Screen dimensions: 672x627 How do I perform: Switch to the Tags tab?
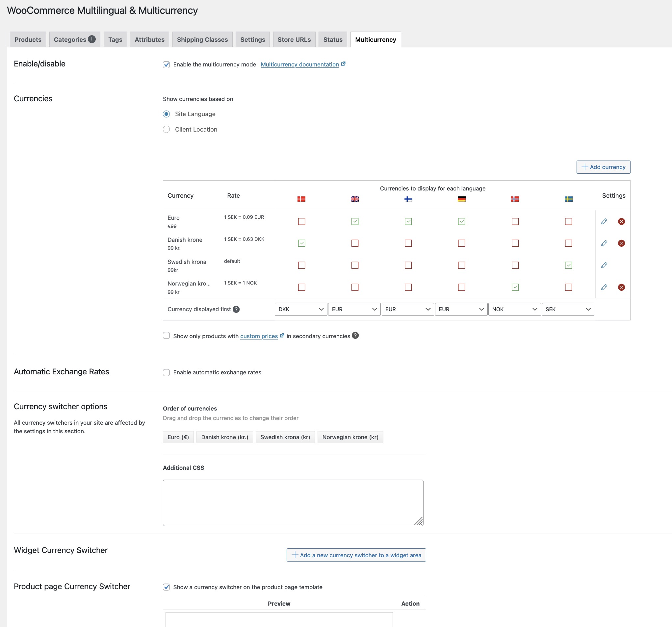pyautogui.click(x=115, y=39)
